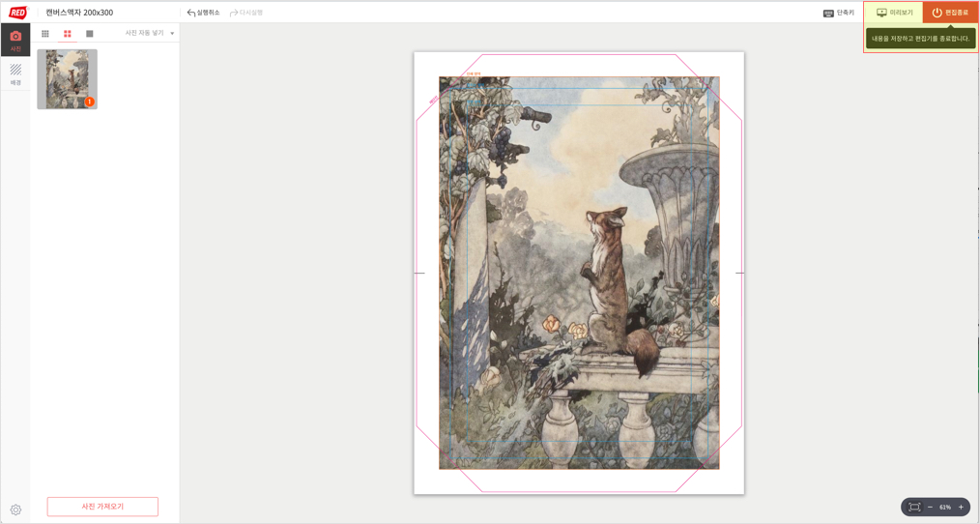Switch to single large thumbnail view
This screenshot has width=980, height=524.
89,34
